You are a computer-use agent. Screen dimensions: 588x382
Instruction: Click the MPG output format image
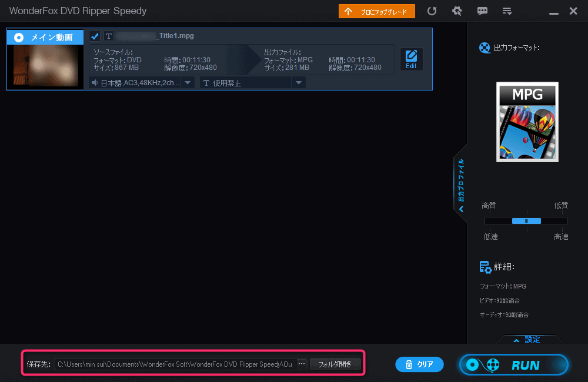pos(527,122)
